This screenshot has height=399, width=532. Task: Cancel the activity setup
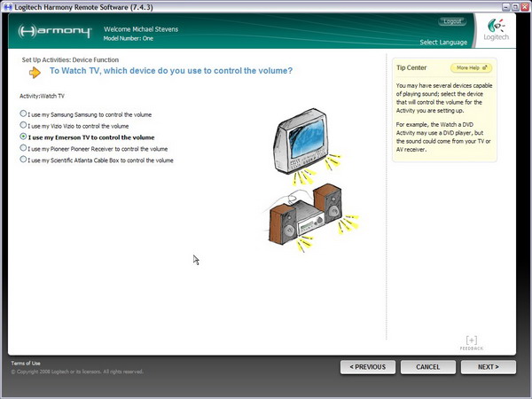428,367
